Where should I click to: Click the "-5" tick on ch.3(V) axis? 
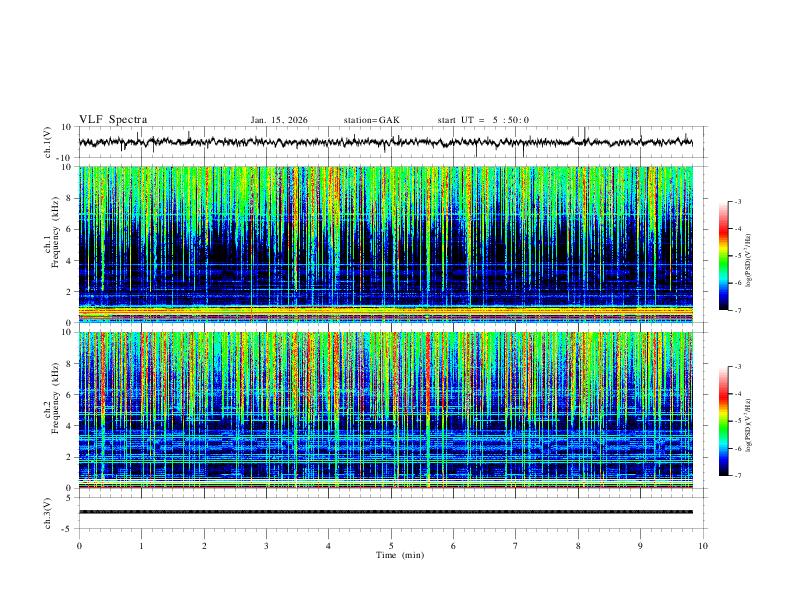coord(68,529)
